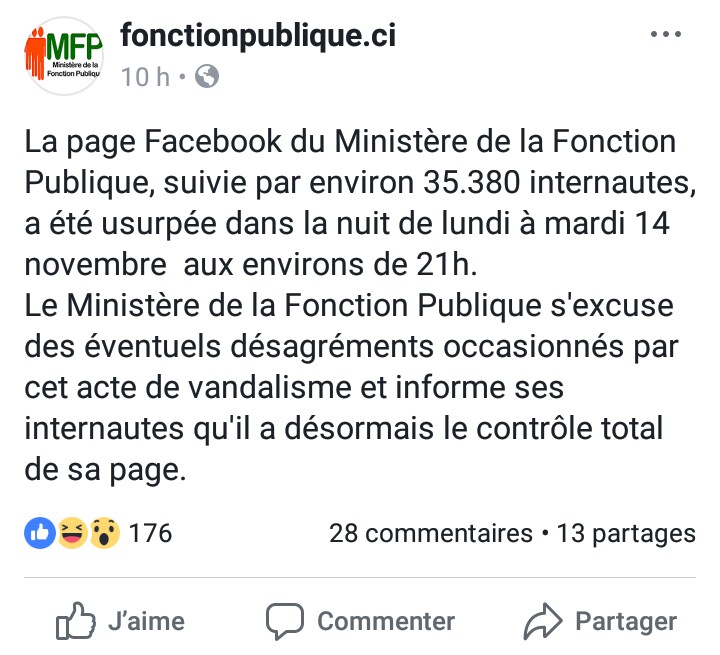720x655 pixels.
Task: Click the blue Like reaction icon
Action: [x=40, y=534]
